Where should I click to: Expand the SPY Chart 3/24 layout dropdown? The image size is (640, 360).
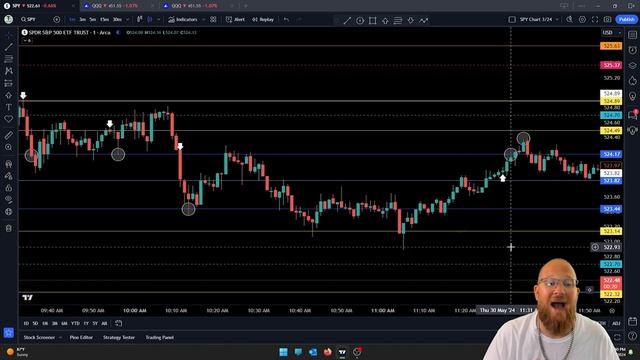pos(558,19)
